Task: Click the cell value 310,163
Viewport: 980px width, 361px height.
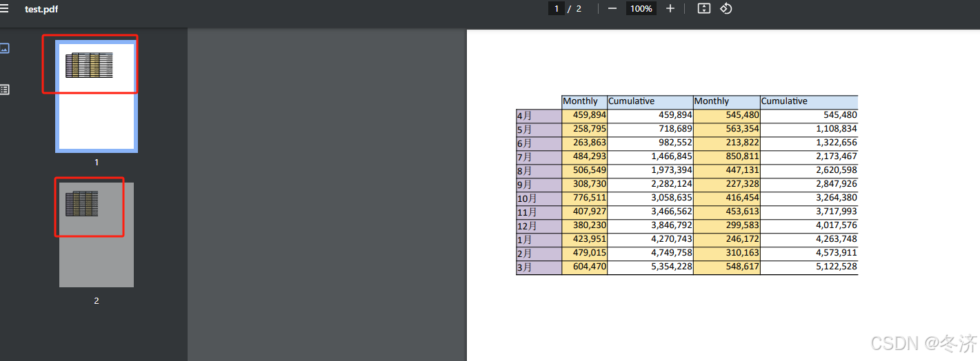Action: click(742, 253)
